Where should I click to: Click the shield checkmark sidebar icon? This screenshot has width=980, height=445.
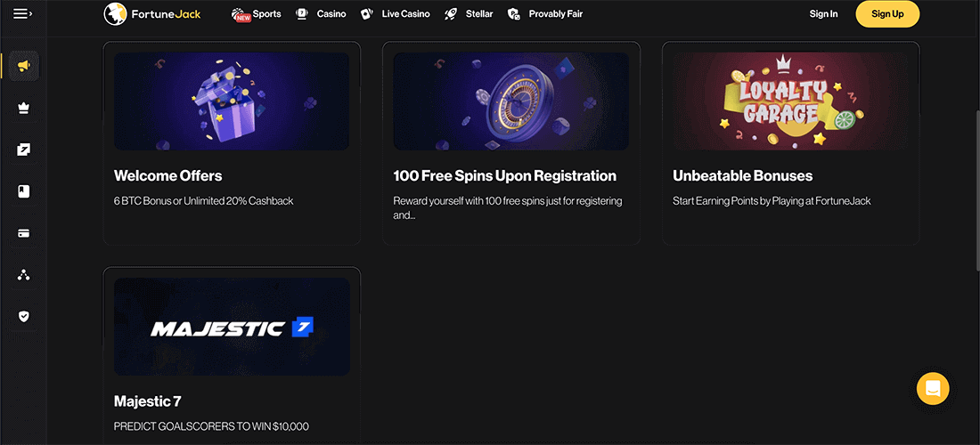coord(24,317)
